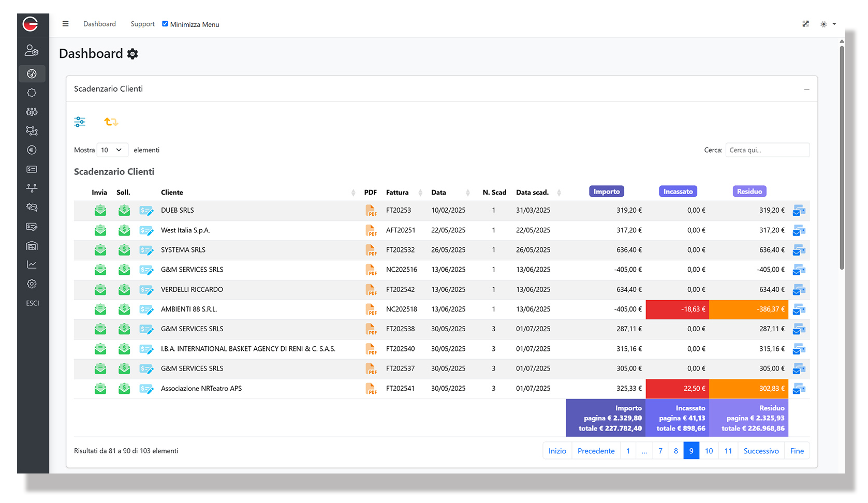Click the Soll. money envelope for West Italia S.p.A.
Image resolution: width=868 pixels, height=503 pixels.
(x=124, y=230)
